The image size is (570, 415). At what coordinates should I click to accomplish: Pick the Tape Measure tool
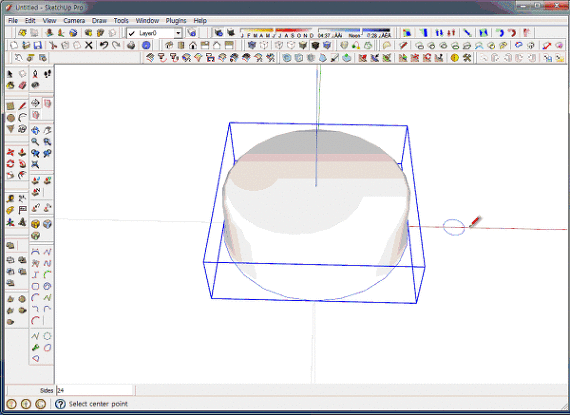click(x=11, y=199)
